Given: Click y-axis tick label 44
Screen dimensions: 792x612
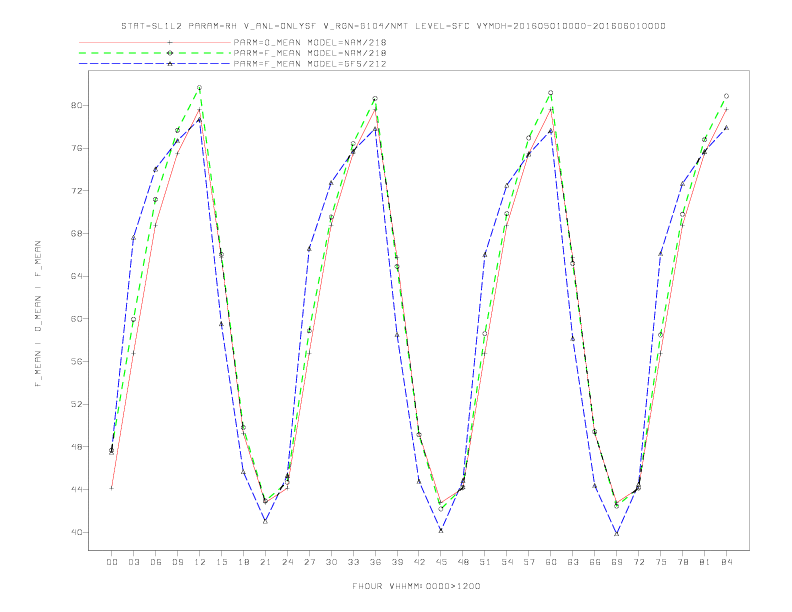Looking at the screenshot, I should pyautogui.click(x=75, y=489).
